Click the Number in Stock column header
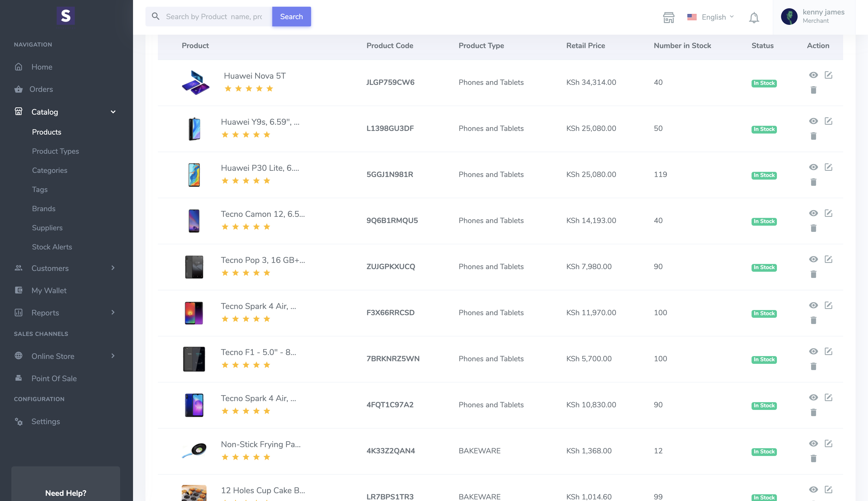This screenshot has width=868, height=501. pos(682,46)
